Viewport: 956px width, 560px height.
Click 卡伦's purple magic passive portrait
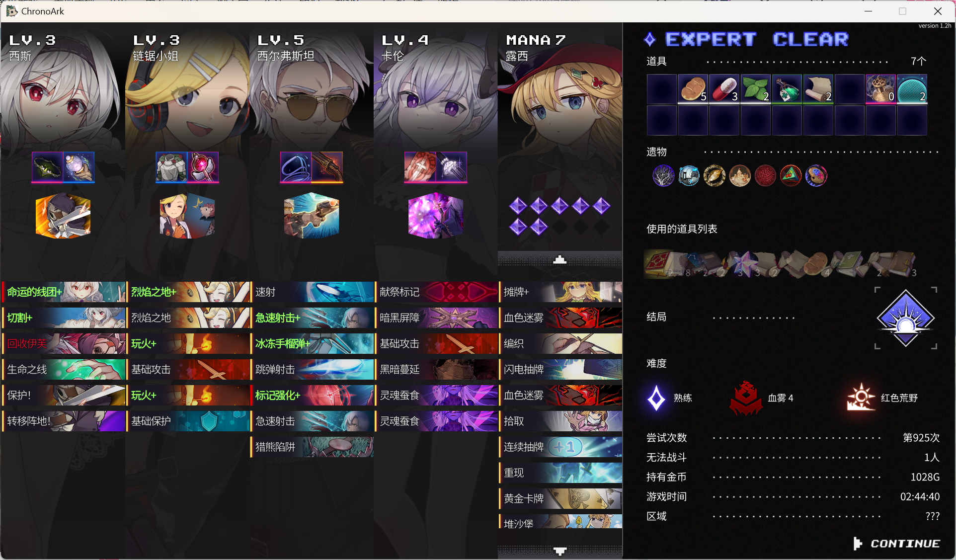pyautogui.click(x=436, y=216)
